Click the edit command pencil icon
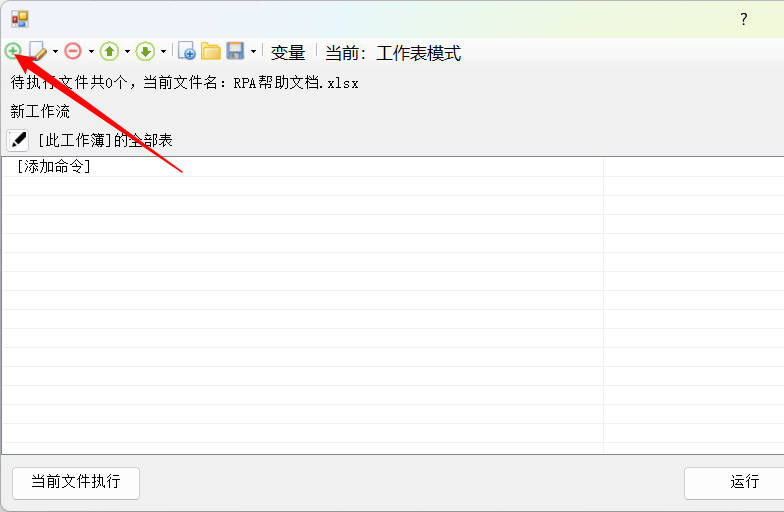Viewport: 784px width, 512px height. click(38, 51)
